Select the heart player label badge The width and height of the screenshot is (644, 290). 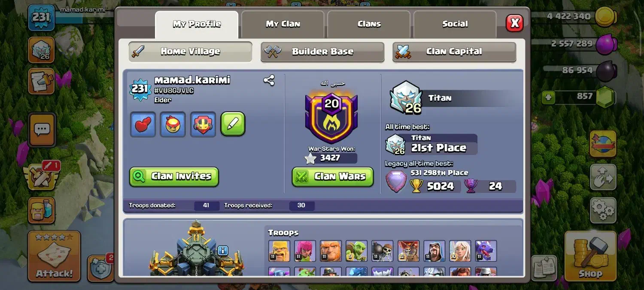(143, 124)
